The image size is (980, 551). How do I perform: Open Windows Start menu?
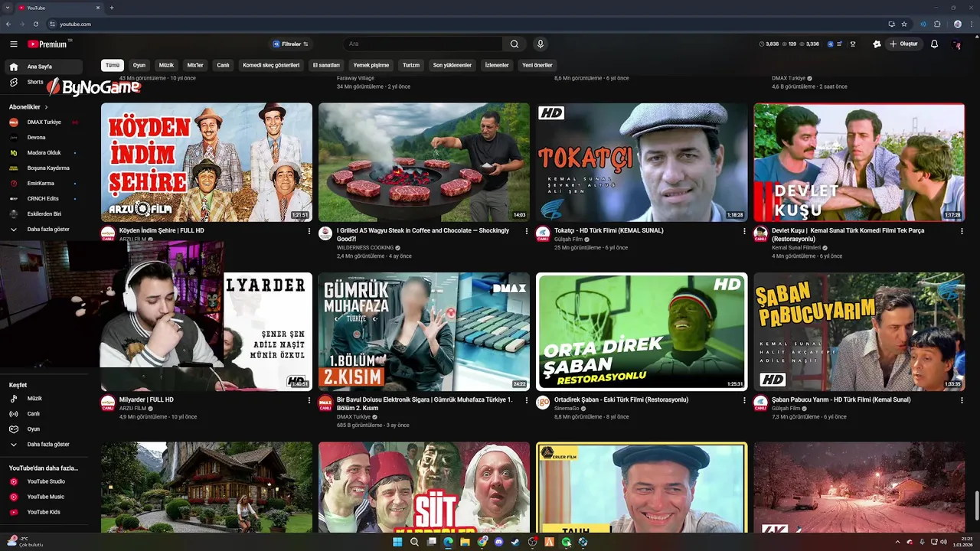[397, 542]
